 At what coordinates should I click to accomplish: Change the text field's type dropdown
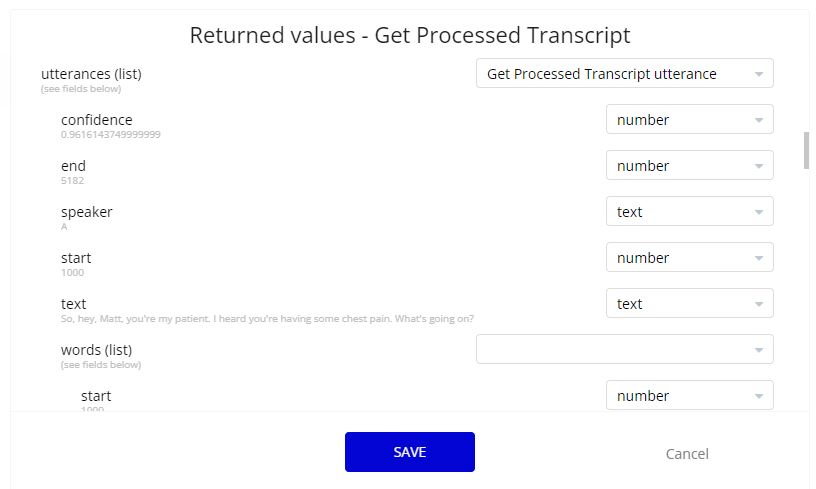tap(690, 303)
